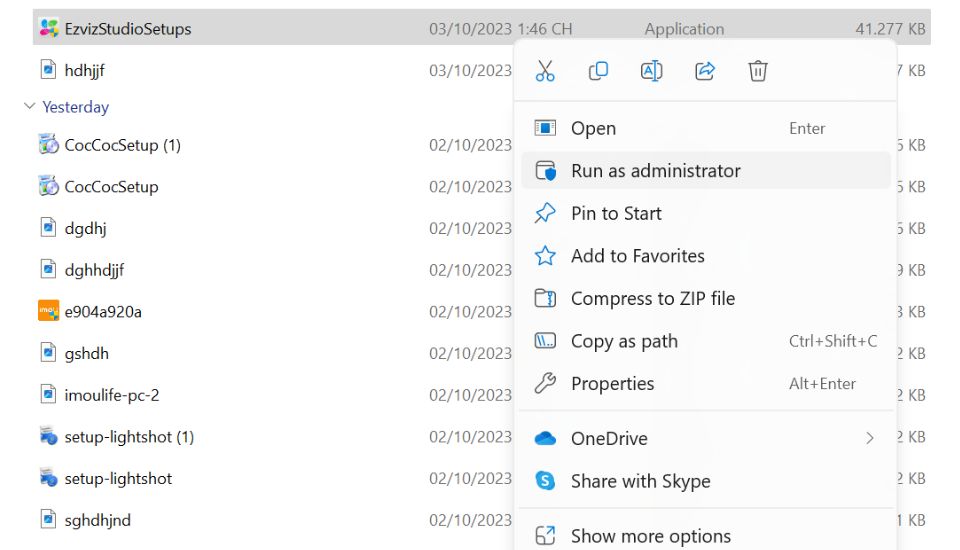The width and height of the screenshot is (960, 550).
Task: Select the setup-lightshot (1) file icon
Action: tap(48, 436)
